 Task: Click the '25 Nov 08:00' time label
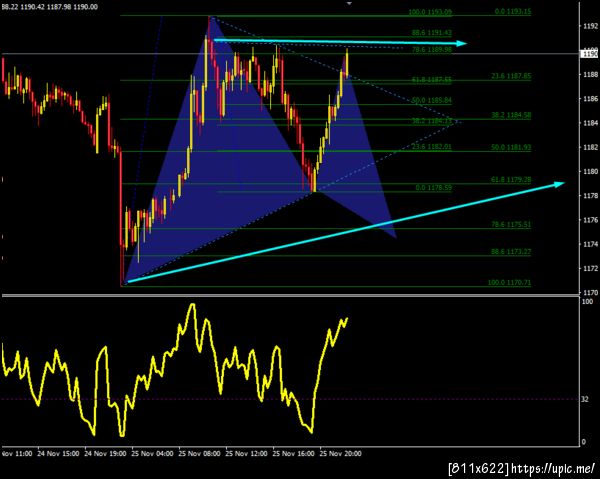199,454
